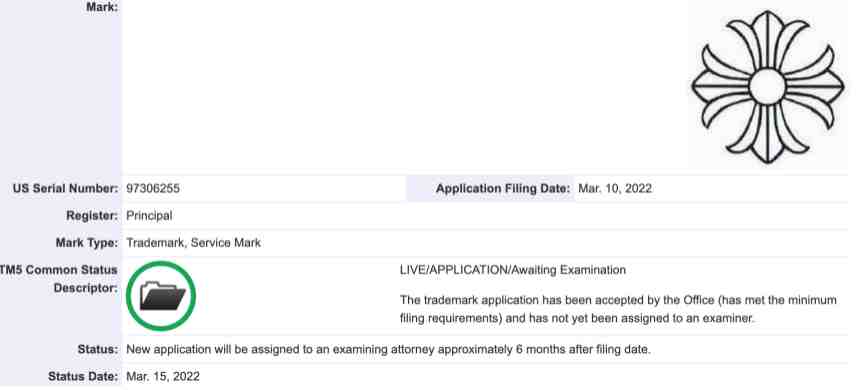
Task: Click the center circle of the cross mark
Action: (x=767, y=86)
